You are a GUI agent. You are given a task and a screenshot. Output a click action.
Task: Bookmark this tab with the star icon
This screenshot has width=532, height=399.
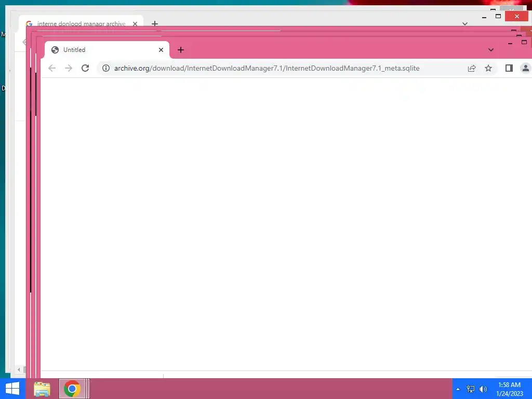click(488, 68)
